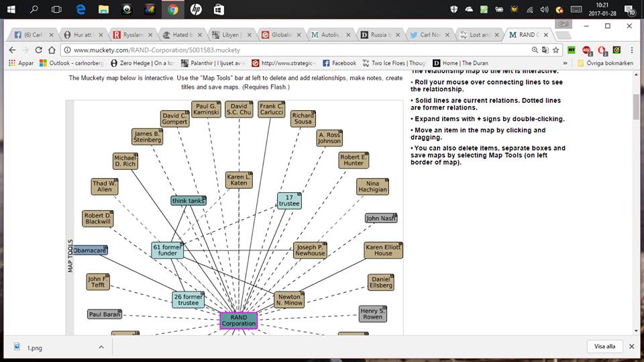Open the Apps shortcut in bookmarks bar
Image resolution: width=644 pixels, height=362 pixels.
click(21, 63)
